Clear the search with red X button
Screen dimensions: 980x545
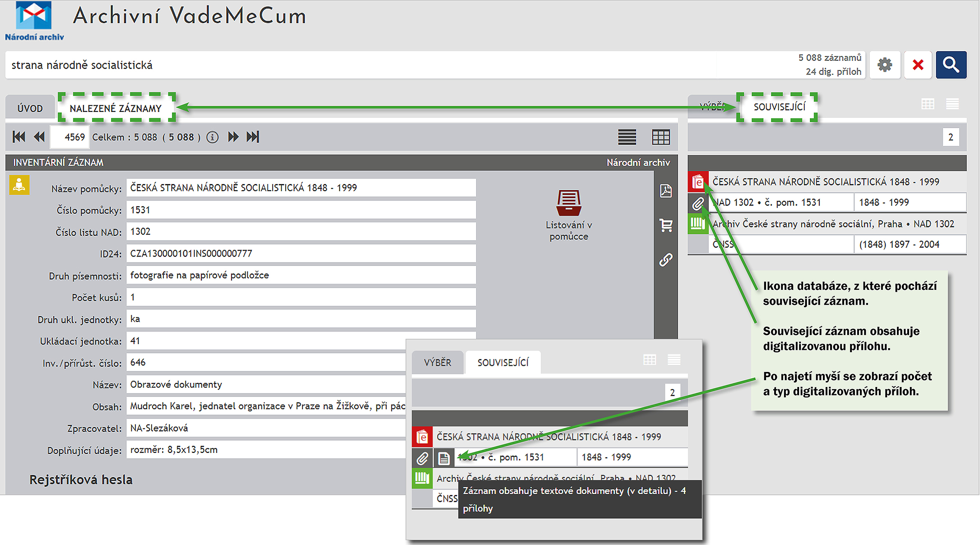pyautogui.click(x=918, y=65)
